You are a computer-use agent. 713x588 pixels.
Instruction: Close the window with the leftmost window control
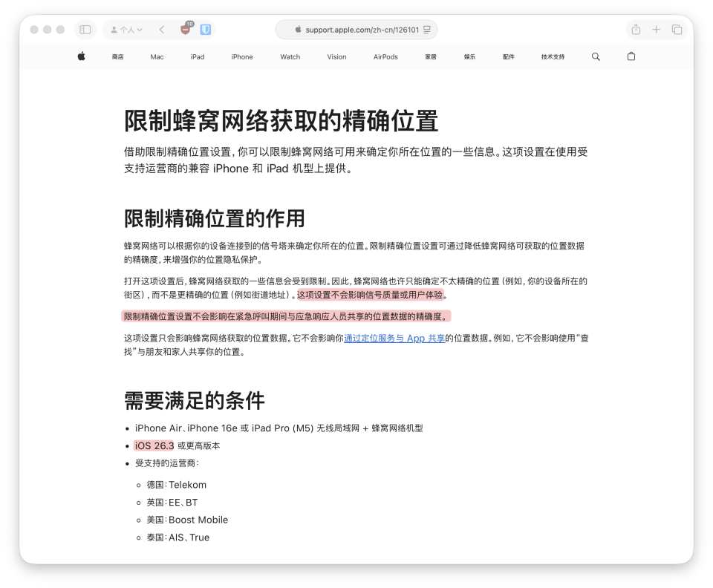34,30
